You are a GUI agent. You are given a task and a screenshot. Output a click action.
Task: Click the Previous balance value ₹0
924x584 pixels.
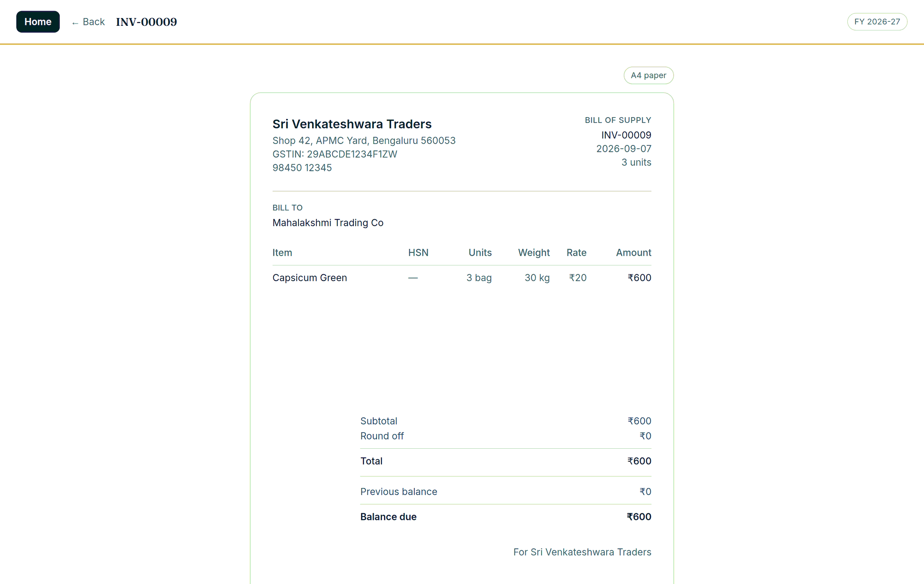[x=645, y=492]
